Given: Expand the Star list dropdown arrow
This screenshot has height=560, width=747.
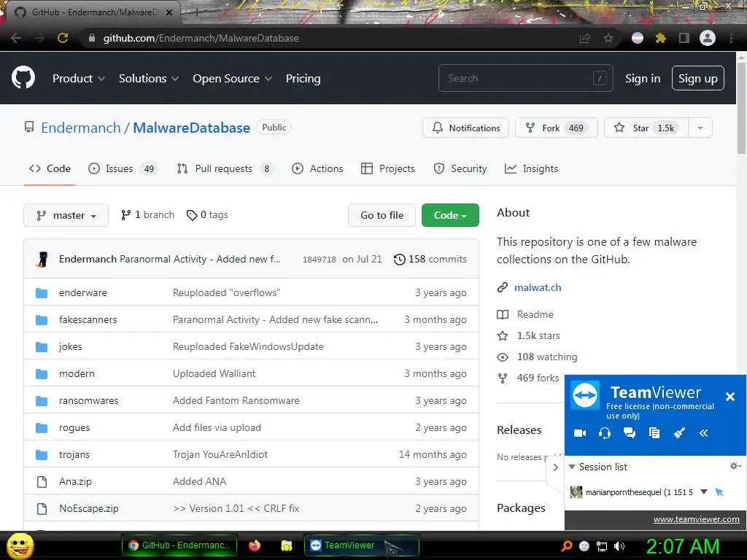Looking at the screenshot, I should tap(700, 128).
